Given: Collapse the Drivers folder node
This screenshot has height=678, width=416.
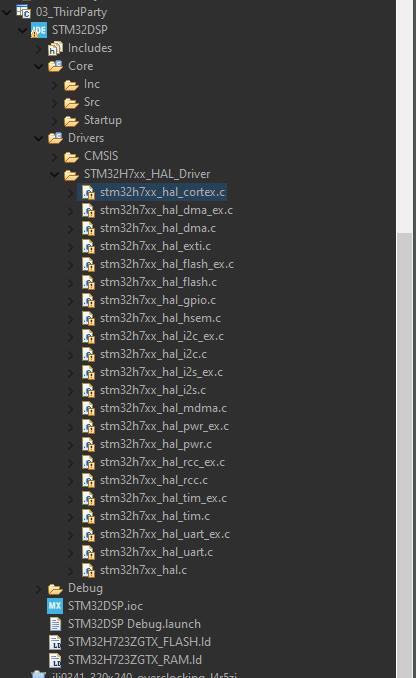Looking at the screenshot, I should coord(38,138).
